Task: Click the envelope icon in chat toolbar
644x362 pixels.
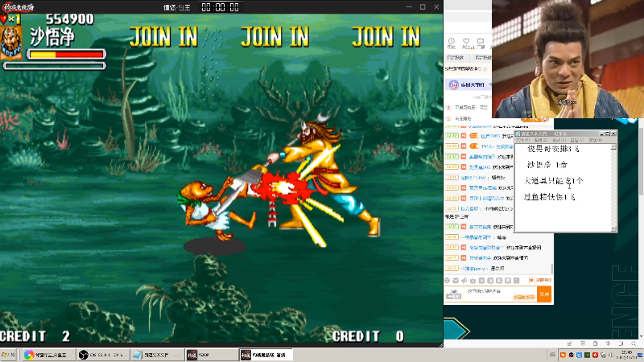Action: click(456, 280)
